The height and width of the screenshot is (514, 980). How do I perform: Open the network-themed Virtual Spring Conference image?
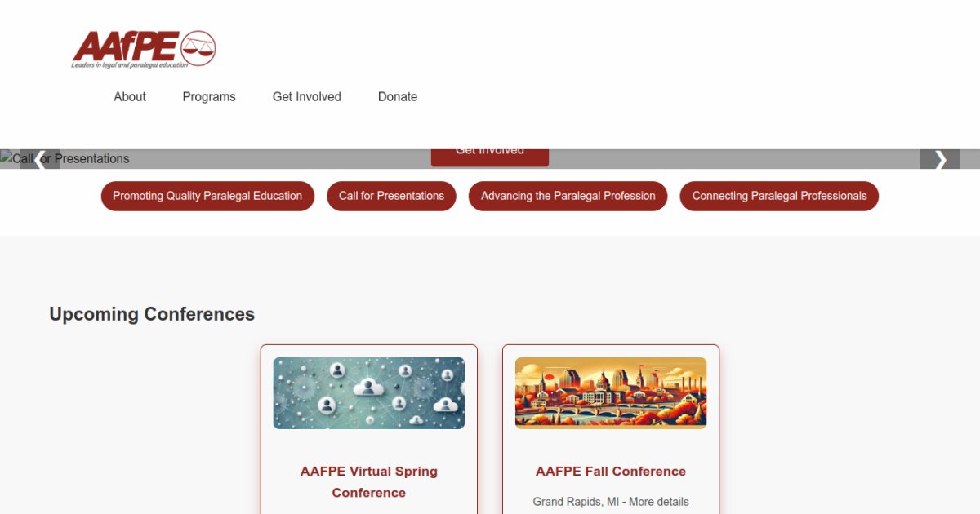369,393
